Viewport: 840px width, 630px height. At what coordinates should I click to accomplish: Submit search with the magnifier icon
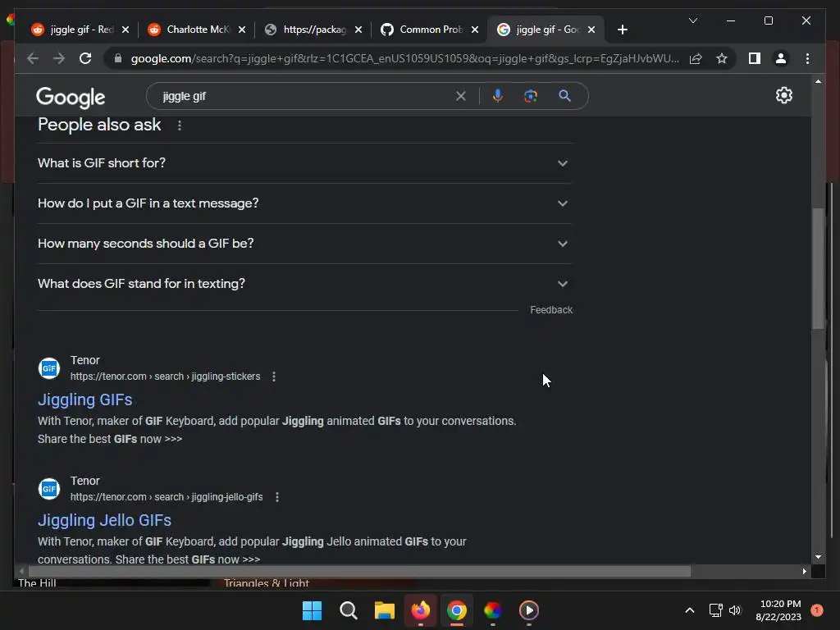564,96
